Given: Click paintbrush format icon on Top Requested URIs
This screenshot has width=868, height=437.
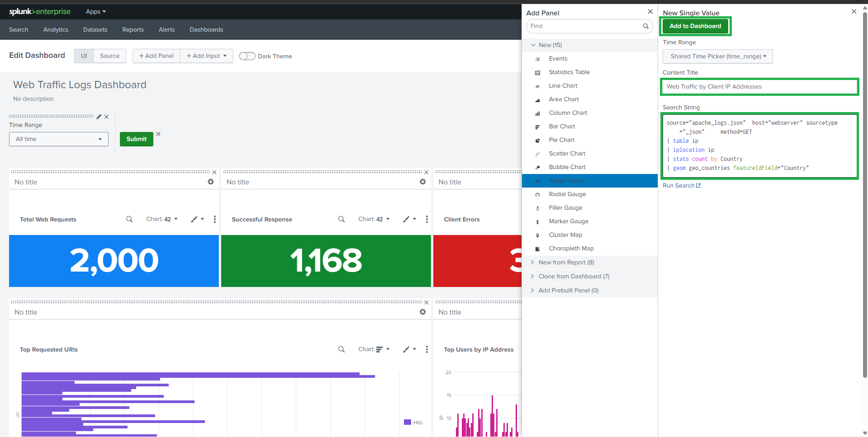Looking at the screenshot, I should coord(407,349).
